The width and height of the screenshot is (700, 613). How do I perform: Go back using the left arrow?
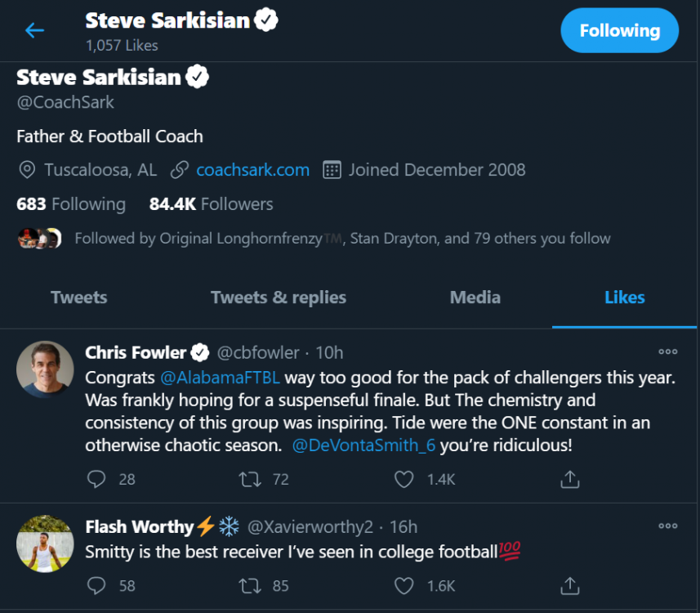(x=34, y=31)
